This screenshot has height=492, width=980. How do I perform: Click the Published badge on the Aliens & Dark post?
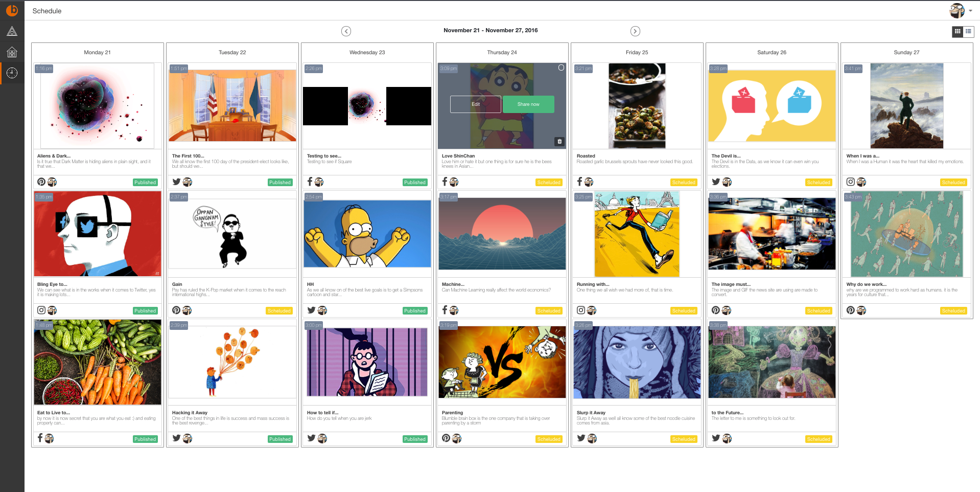pyautogui.click(x=145, y=183)
